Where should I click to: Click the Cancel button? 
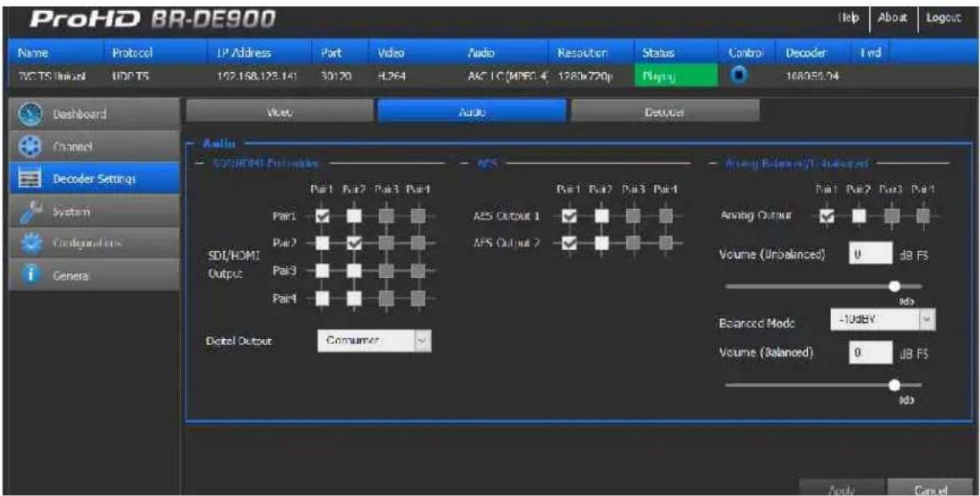[x=931, y=490]
